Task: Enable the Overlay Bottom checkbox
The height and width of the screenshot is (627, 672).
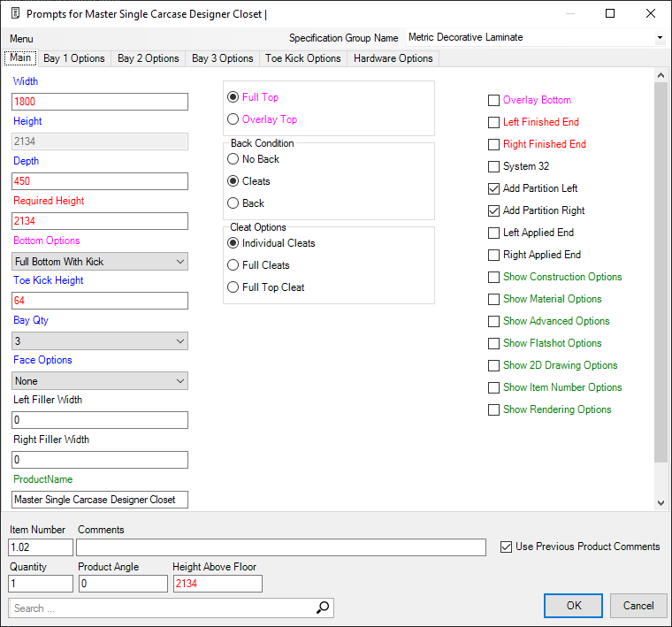Action: click(x=494, y=101)
